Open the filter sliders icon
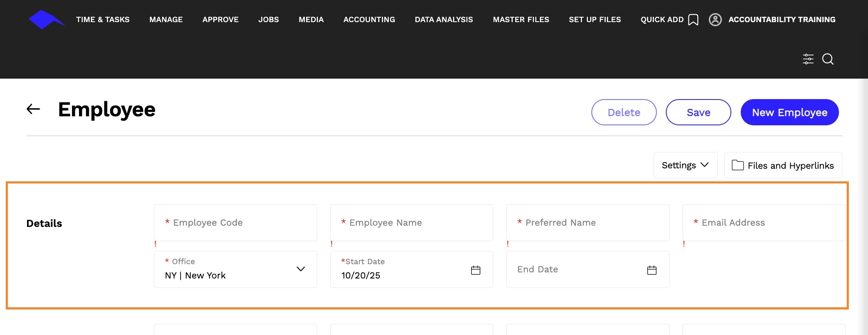This screenshot has height=335, width=868. pos(808,59)
